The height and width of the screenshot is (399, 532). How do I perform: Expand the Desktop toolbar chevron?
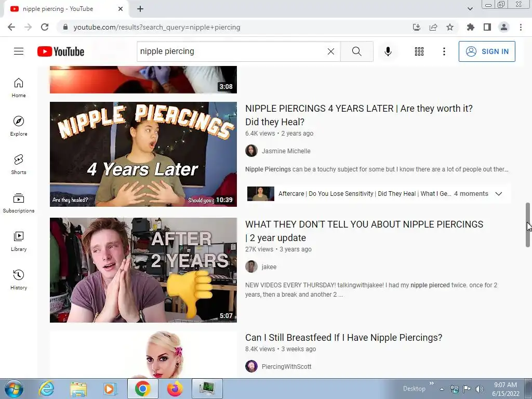tap(432, 383)
